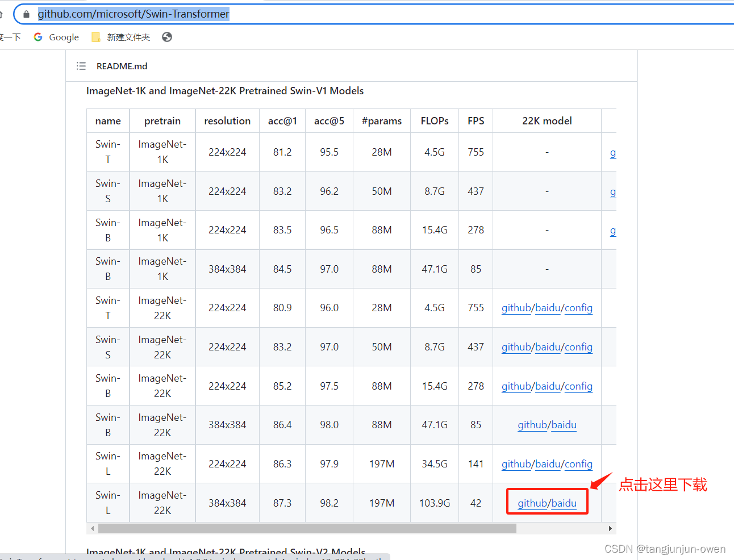
Task: Open baidu link for Swin-L 224x224 row
Action: [548, 464]
